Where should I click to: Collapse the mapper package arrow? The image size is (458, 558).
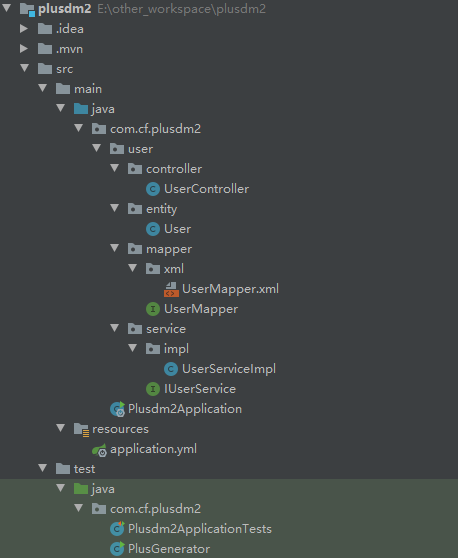point(115,248)
